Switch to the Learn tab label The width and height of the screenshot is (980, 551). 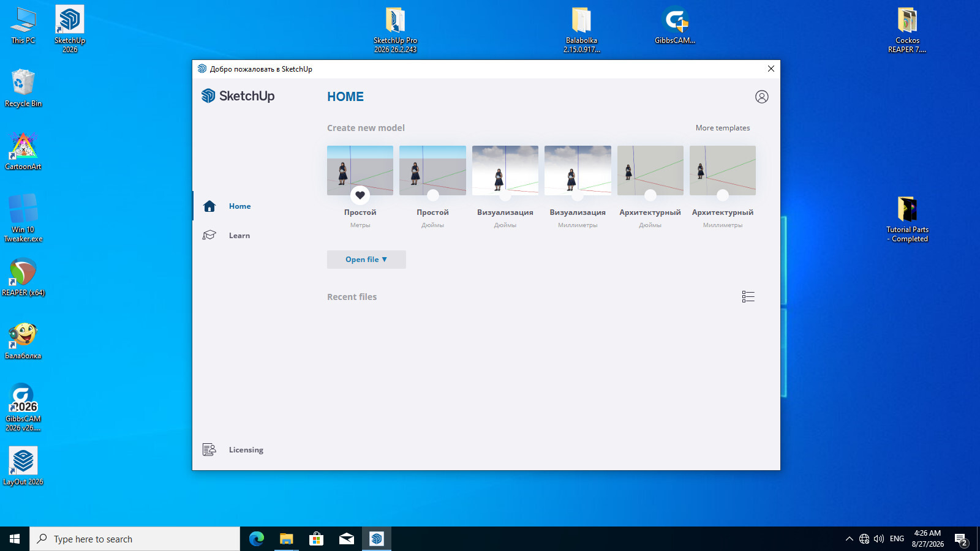239,236
